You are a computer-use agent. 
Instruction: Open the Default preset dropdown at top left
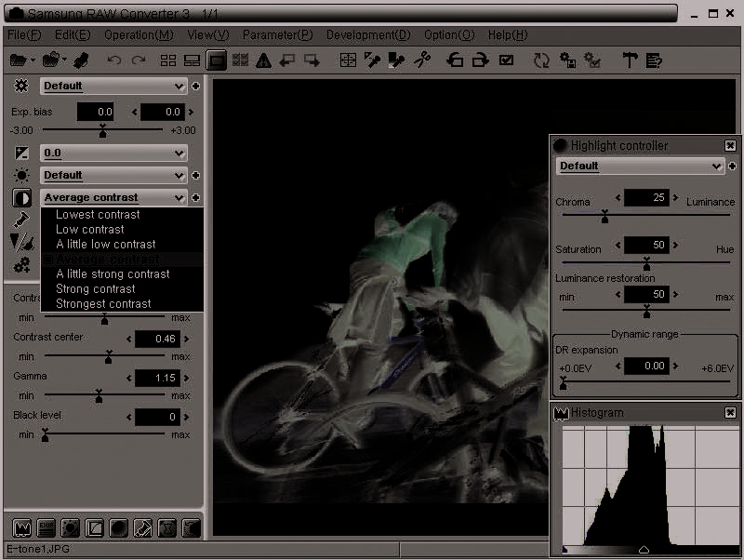(x=113, y=86)
